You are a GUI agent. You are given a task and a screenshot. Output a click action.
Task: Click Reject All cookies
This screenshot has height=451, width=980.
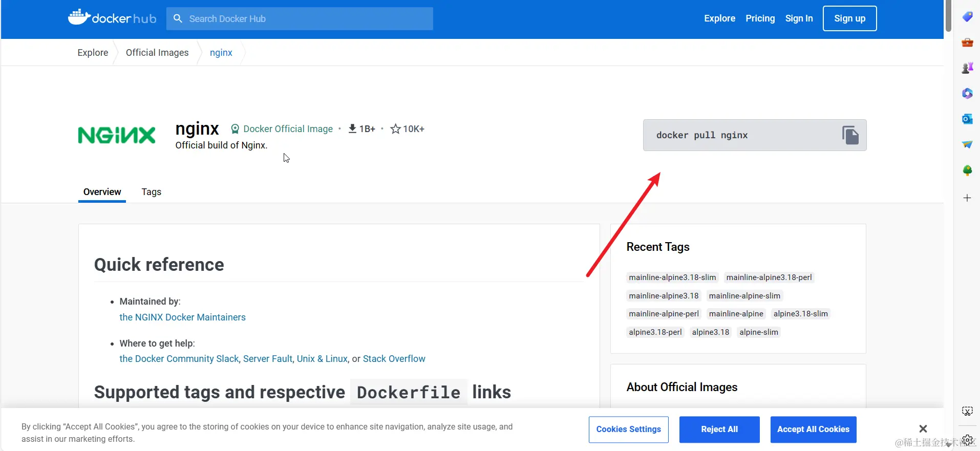pyautogui.click(x=719, y=429)
